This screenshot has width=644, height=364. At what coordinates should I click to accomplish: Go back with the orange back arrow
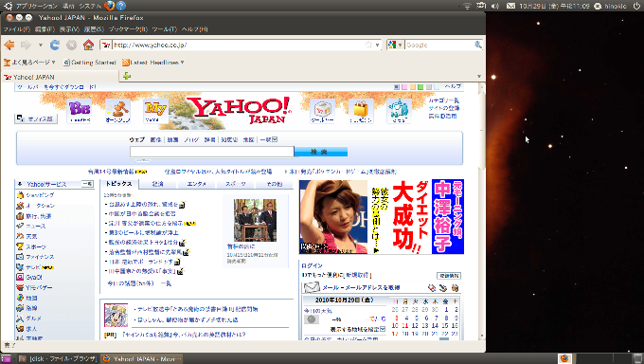(x=9, y=45)
